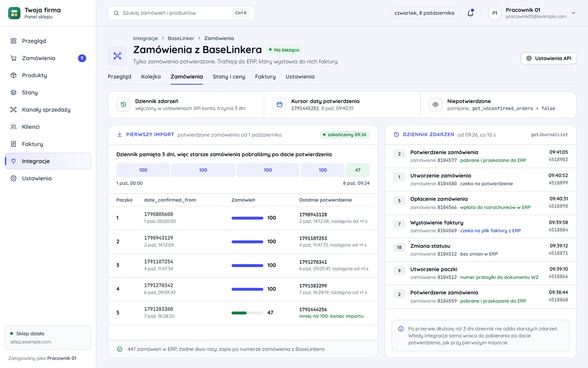This screenshot has height=368, width=588.
Task: Open Kanały sprzedaży in the sidebar
Action: click(48, 110)
